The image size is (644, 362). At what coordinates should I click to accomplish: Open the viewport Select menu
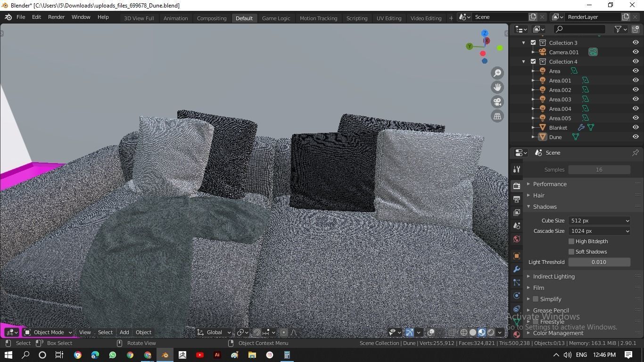(x=105, y=332)
